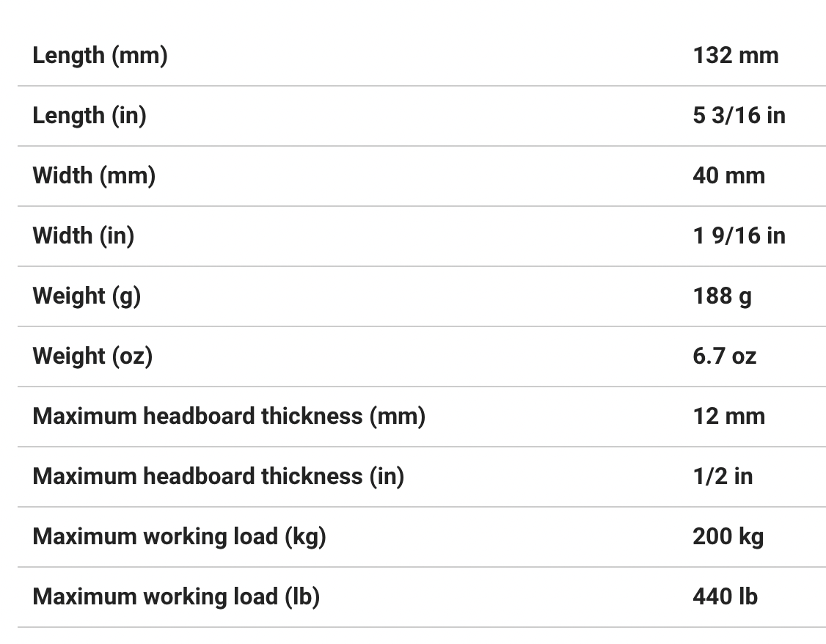The height and width of the screenshot is (644, 826).
Task: Select the 188 g weight value
Action: tap(722, 296)
